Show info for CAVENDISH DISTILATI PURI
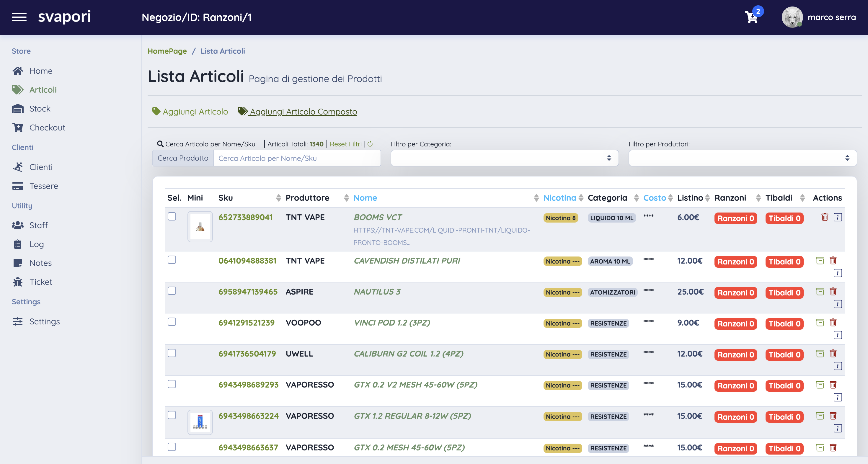The image size is (868, 464). [x=838, y=273]
